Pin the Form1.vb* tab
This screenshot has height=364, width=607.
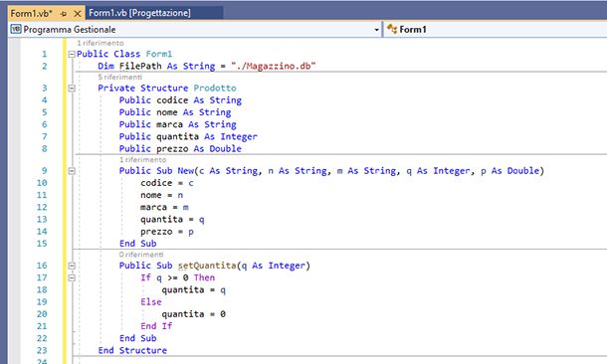64,14
